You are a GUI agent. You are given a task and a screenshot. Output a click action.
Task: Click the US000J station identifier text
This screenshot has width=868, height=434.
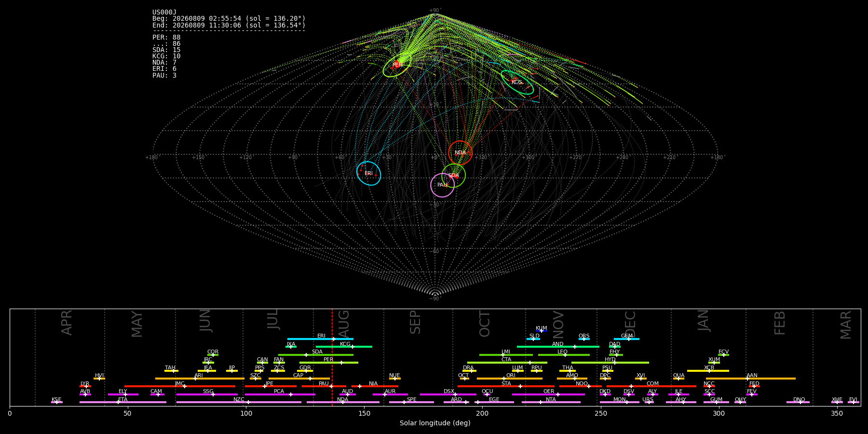[164, 13]
